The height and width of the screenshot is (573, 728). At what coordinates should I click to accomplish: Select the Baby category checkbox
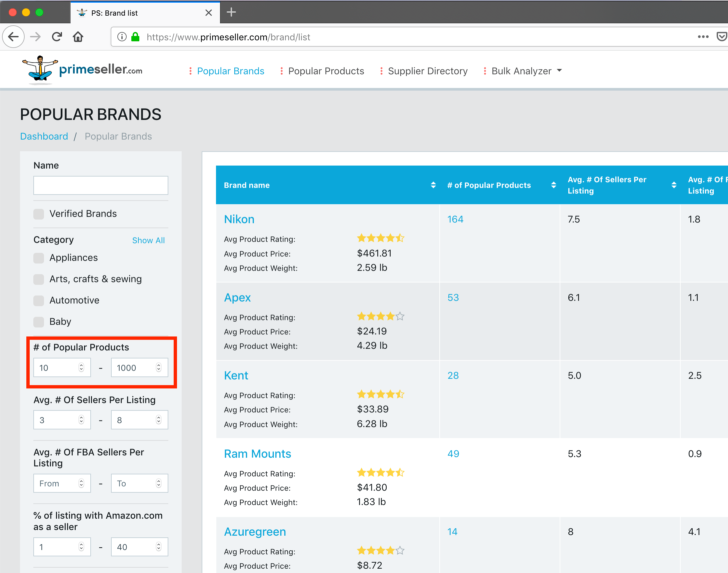point(39,322)
